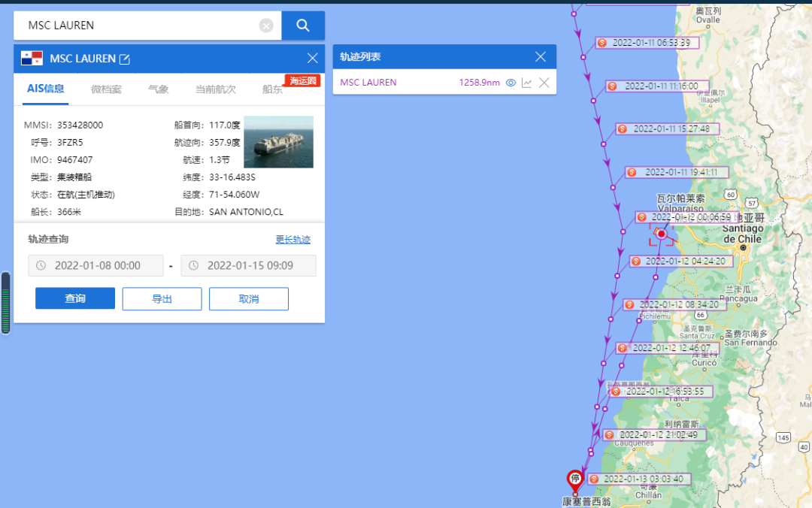Click the 导出 export button
812x508 pixels.
(x=162, y=299)
